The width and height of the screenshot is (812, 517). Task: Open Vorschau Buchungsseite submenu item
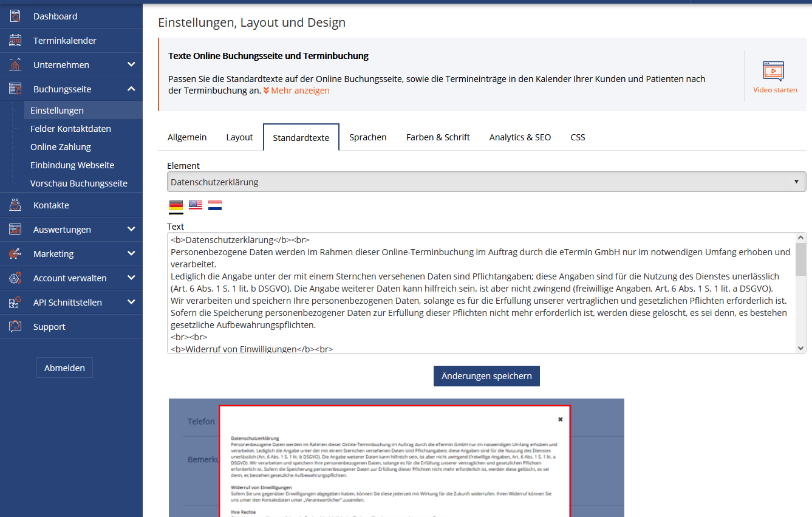click(83, 183)
